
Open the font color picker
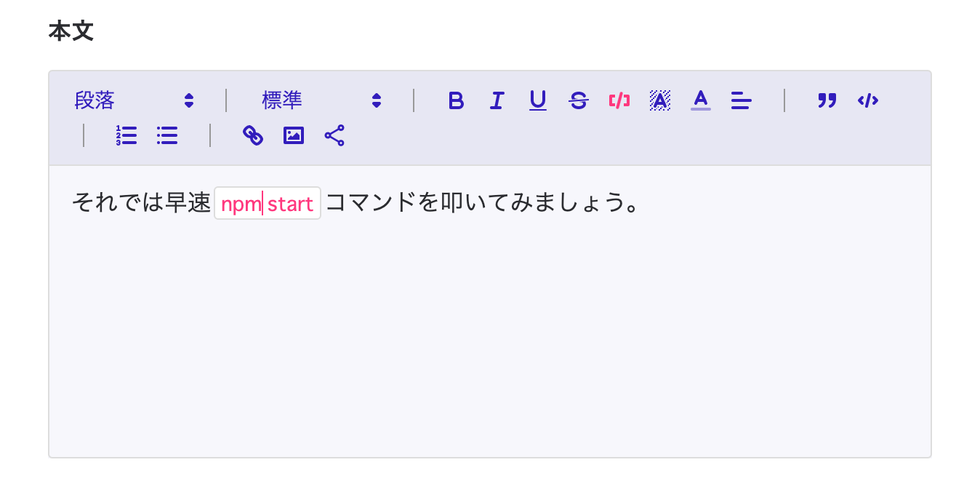tap(701, 100)
